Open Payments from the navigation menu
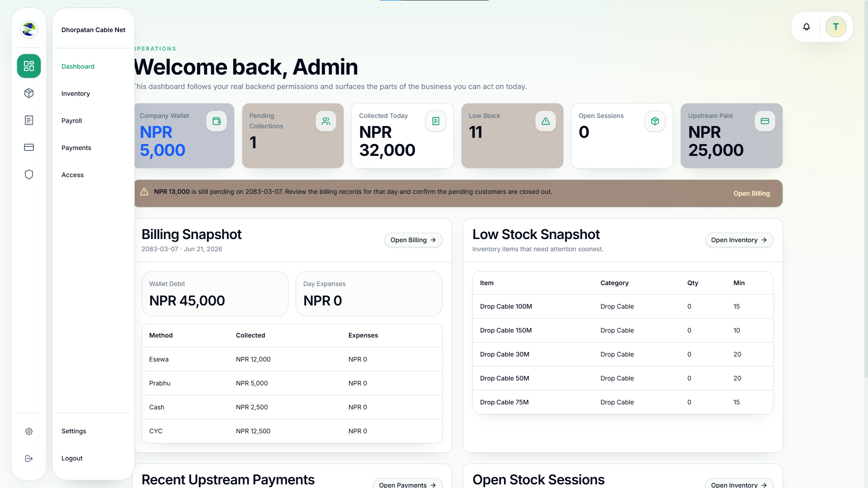Viewport: 868px width, 488px height. tap(76, 148)
